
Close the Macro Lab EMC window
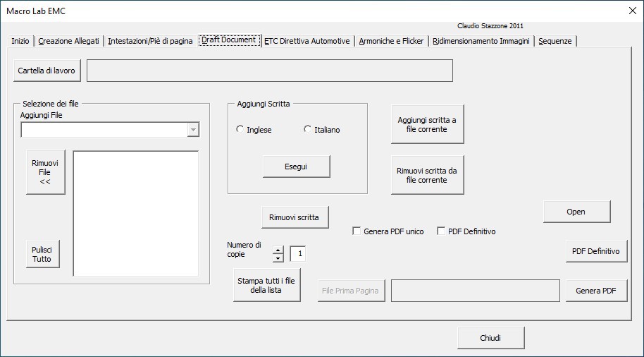[x=631, y=11]
